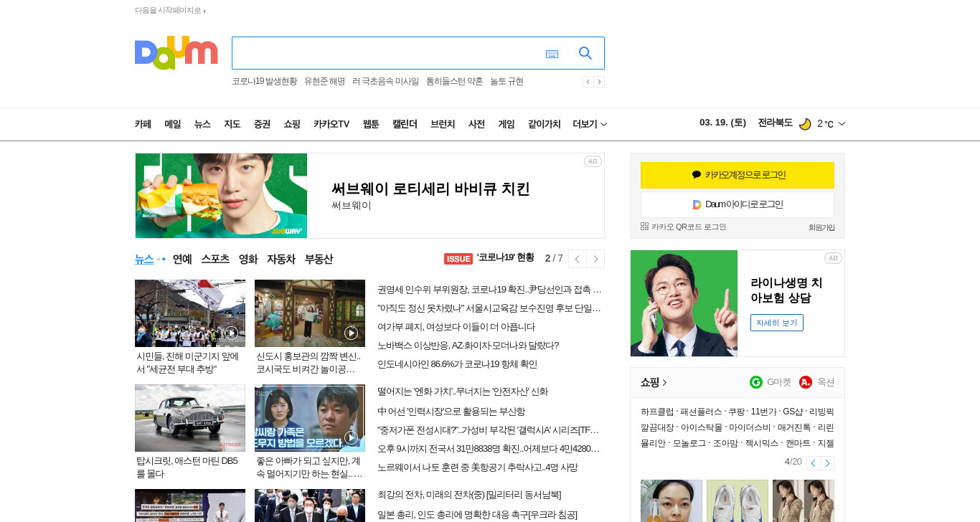This screenshot has height=522, width=980.
Task: Click the 옥션 red logo icon
Action: [806, 382]
